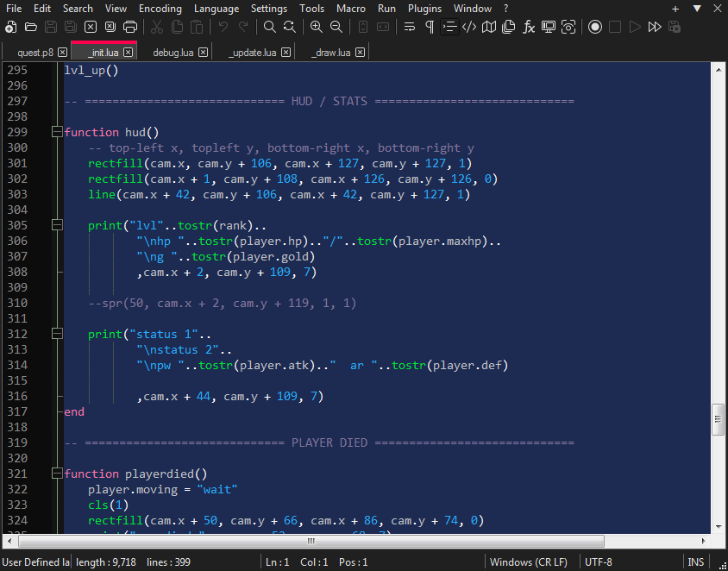Switch to the debug.lua tab
Screen dimensions: 728x571
[x=173, y=53]
